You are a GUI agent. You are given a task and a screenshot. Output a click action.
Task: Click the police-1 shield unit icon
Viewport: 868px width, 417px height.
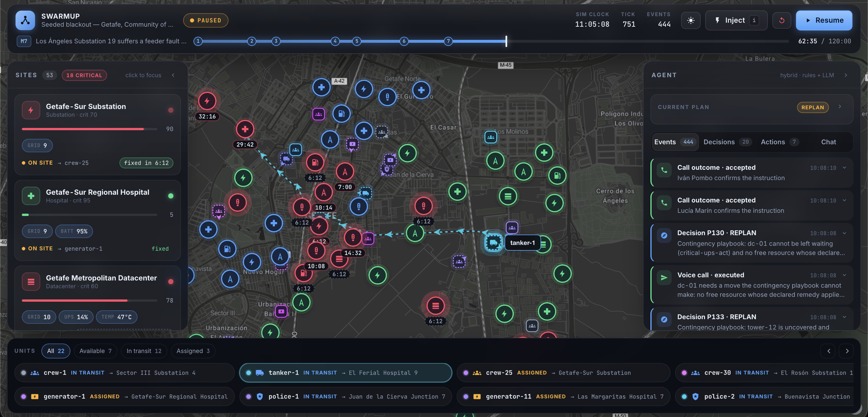(260, 396)
